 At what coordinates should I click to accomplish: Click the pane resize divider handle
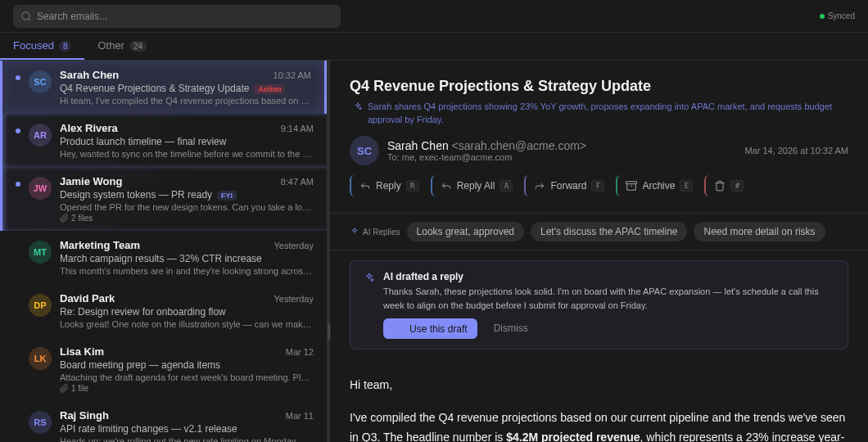point(329,331)
